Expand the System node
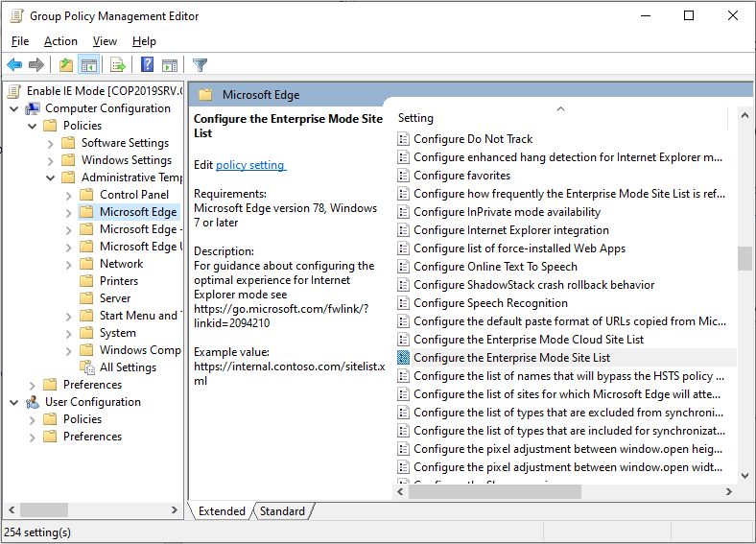The image size is (756, 544). coord(68,334)
